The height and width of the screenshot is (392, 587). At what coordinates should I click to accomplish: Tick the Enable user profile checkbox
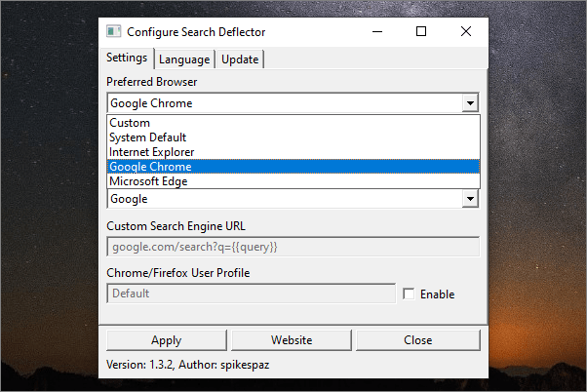click(409, 294)
